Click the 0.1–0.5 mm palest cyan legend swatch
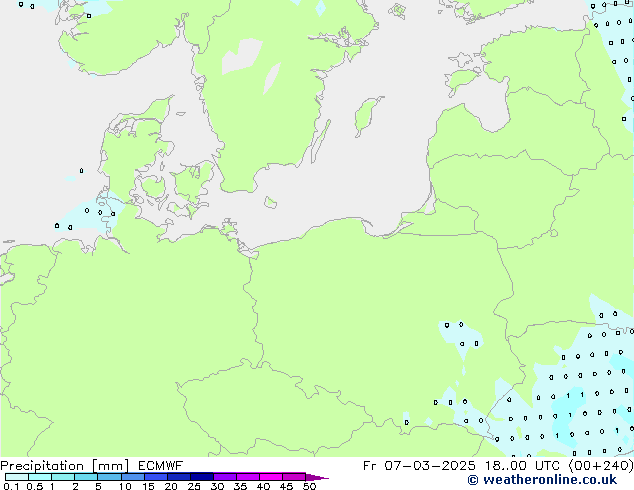Screen dimensions: 634x490 17,477
